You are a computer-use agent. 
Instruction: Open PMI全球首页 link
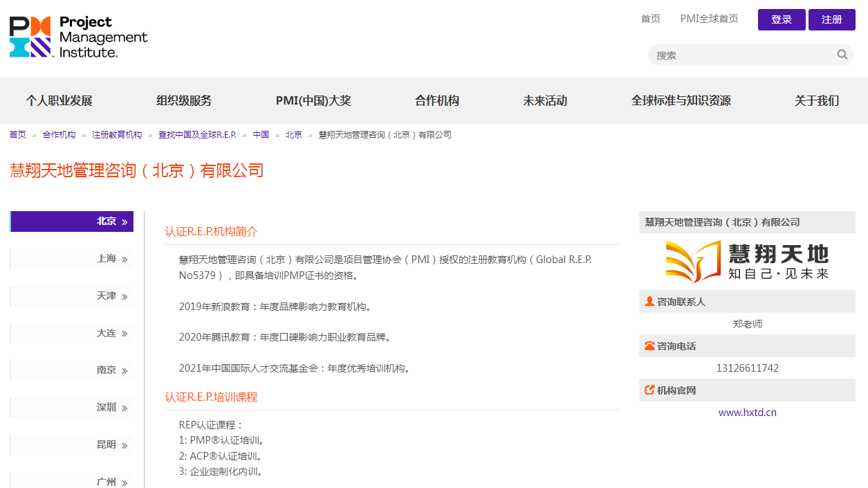click(x=709, y=19)
